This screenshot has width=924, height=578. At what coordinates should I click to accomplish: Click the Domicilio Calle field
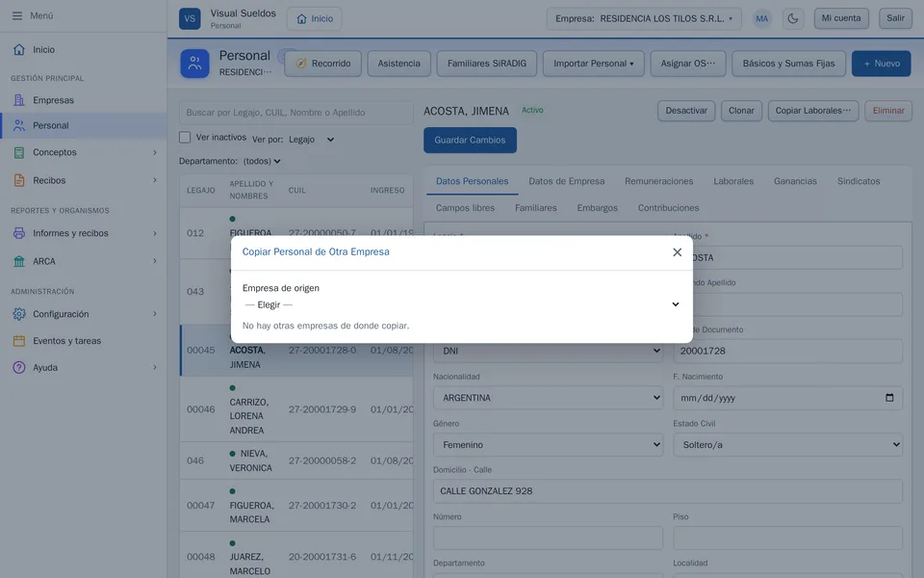668,491
